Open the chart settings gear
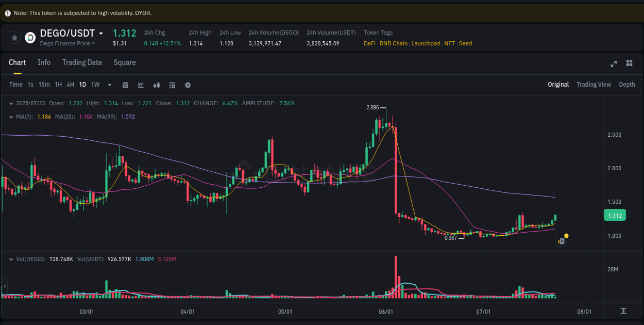The image size is (644, 325). pos(188,85)
